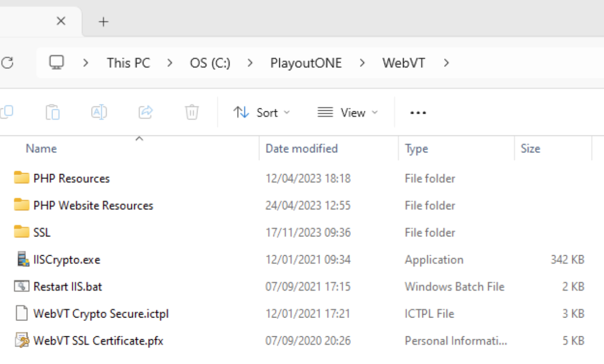The image size is (604, 364).
Task: Click the Restart IIS.bat file name
Action: [67, 286]
